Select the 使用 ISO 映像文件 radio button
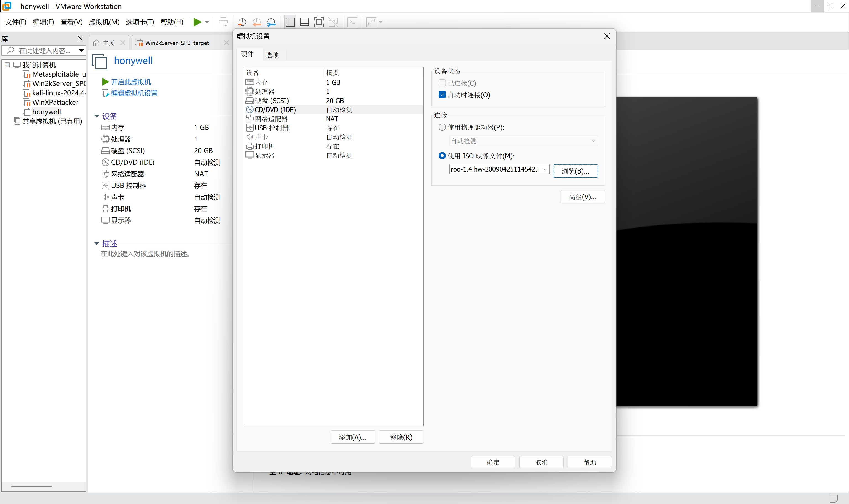Viewport: 849px width, 504px height. click(442, 156)
